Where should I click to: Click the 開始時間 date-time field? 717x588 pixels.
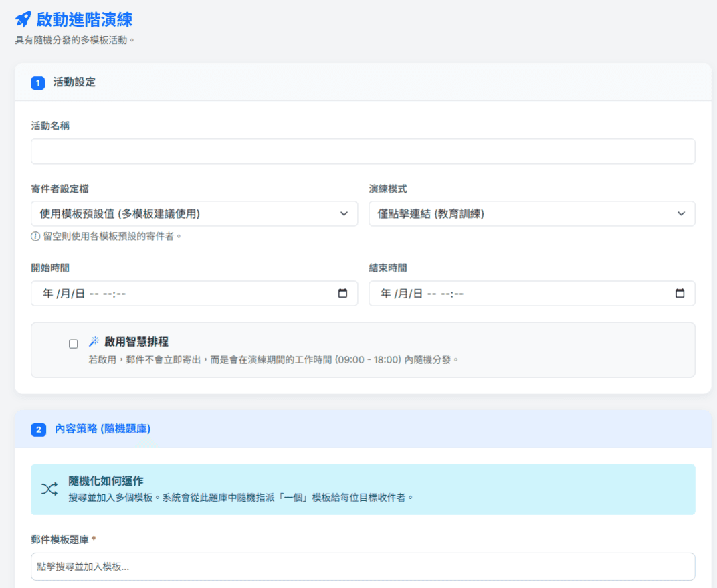coord(195,293)
